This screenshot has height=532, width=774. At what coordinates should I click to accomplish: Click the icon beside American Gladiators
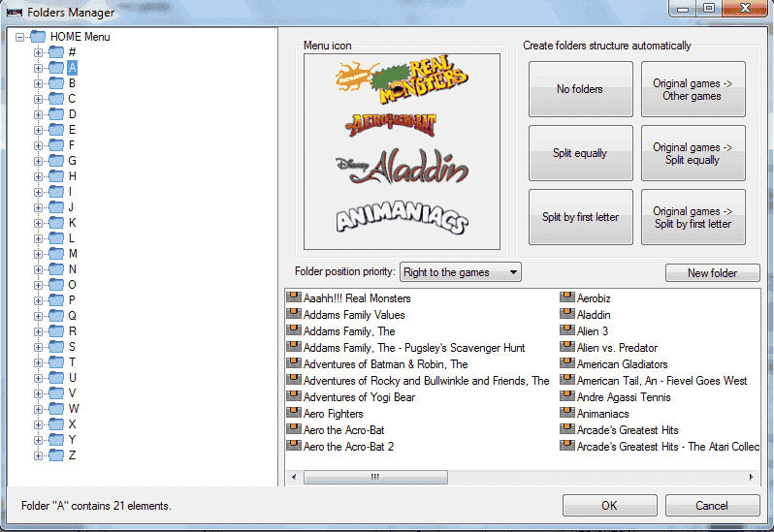pos(567,363)
